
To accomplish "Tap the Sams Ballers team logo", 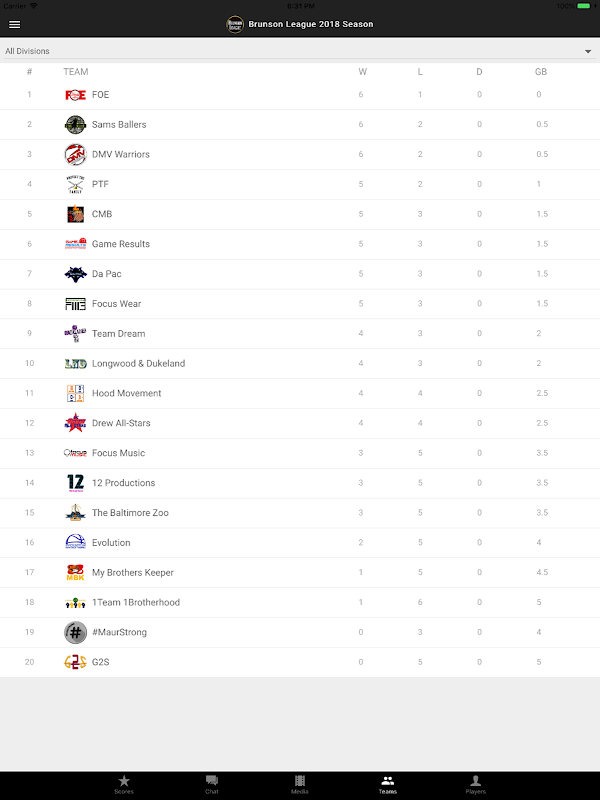I will (75, 125).
